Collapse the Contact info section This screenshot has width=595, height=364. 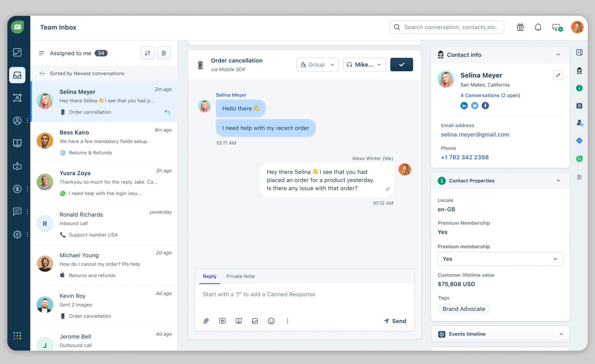(x=558, y=55)
